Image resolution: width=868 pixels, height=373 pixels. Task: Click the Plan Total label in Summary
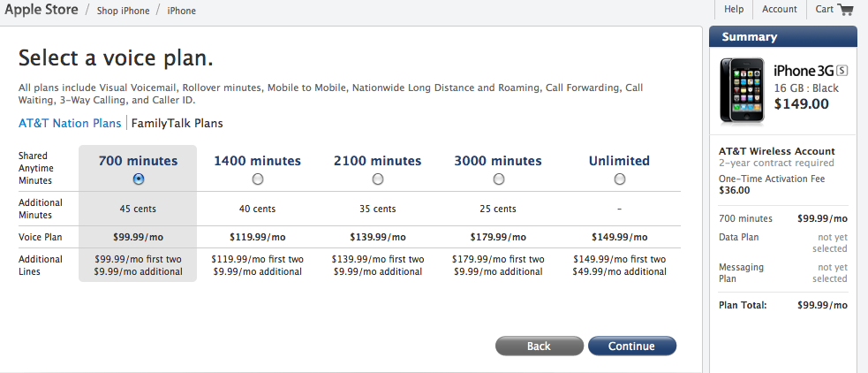pos(743,305)
